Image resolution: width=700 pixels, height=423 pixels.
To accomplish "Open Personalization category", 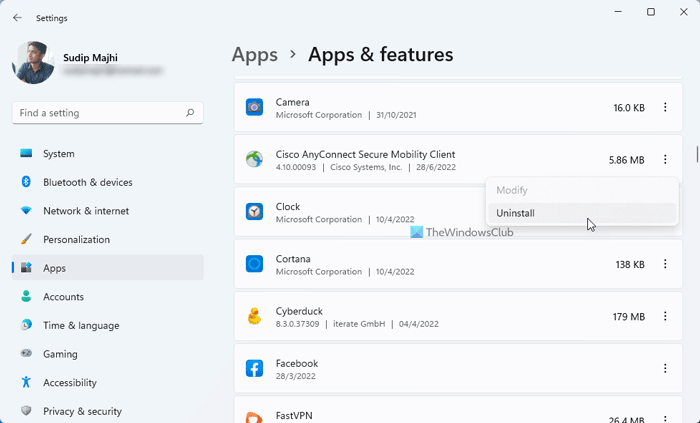I will coord(108,239).
